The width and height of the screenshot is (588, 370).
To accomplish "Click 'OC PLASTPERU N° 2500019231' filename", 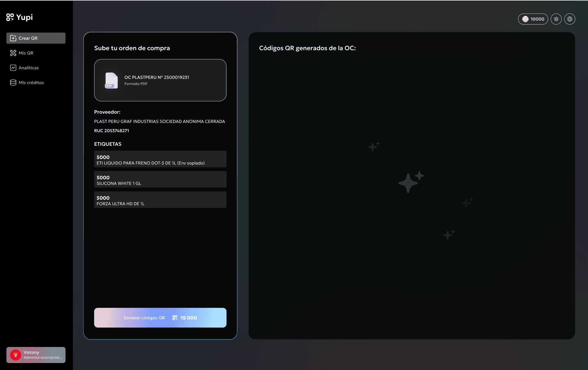I will [x=157, y=77].
